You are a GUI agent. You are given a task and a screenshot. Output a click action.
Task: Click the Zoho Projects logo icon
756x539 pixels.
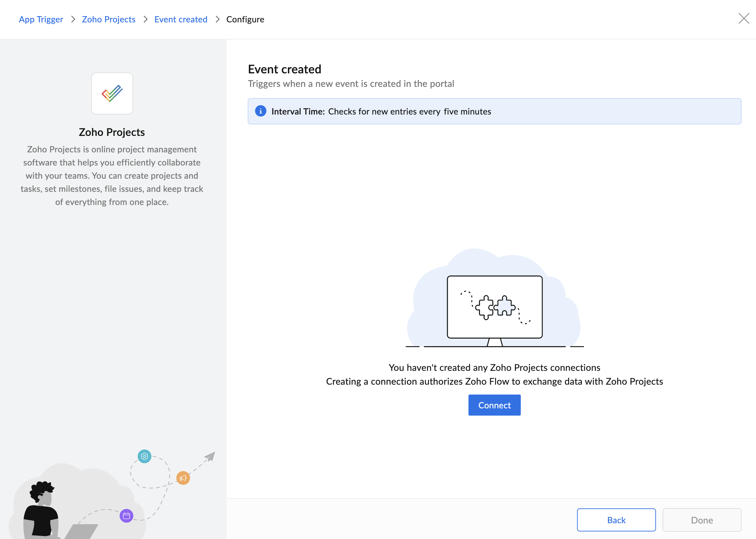(x=112, y=93)
